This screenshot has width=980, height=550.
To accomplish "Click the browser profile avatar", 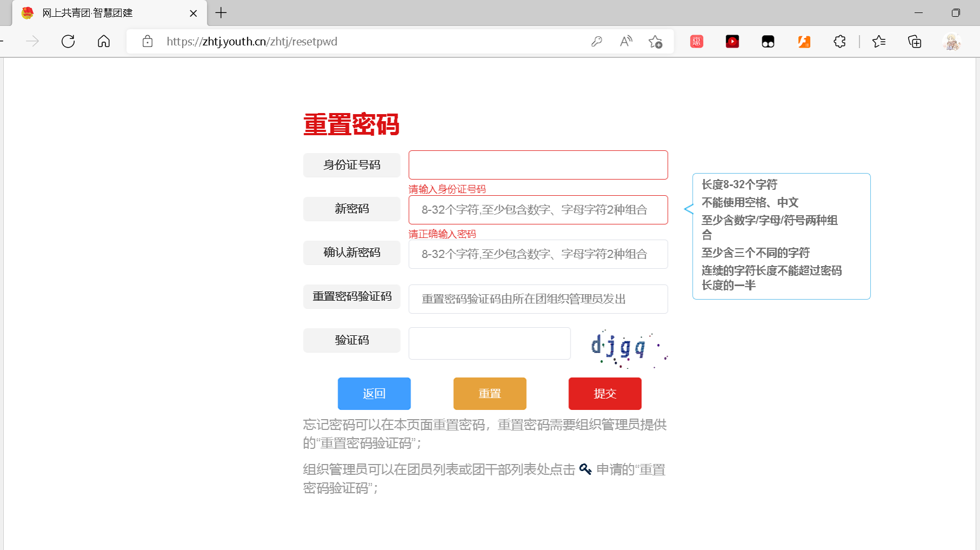I will pyautogui.click(x=951, y=42).
